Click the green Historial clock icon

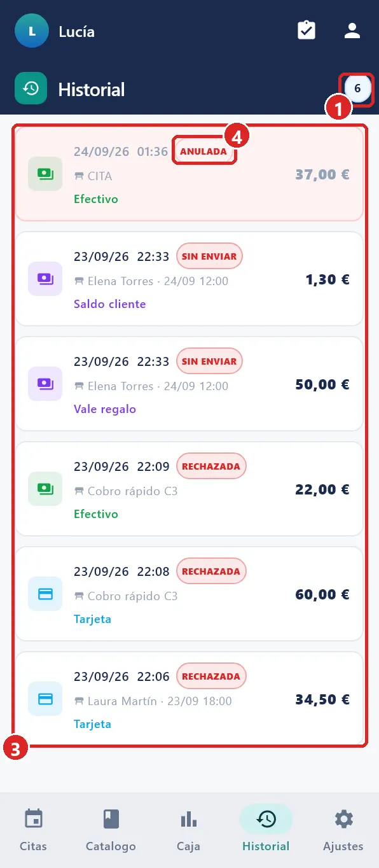pyautogui.click(x=31, y=89)
